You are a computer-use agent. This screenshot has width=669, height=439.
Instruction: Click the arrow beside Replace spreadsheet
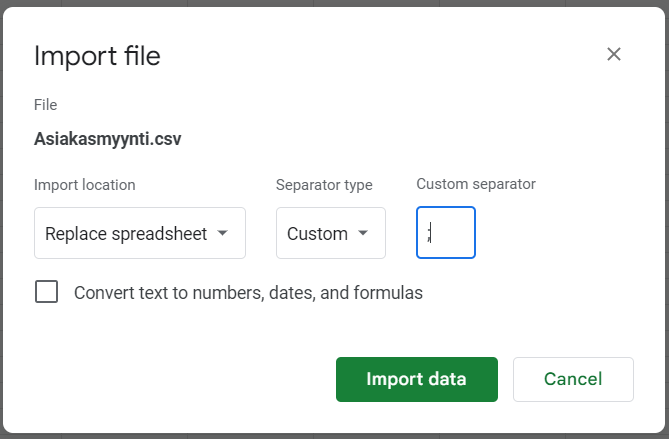click(x=222, y=234)
